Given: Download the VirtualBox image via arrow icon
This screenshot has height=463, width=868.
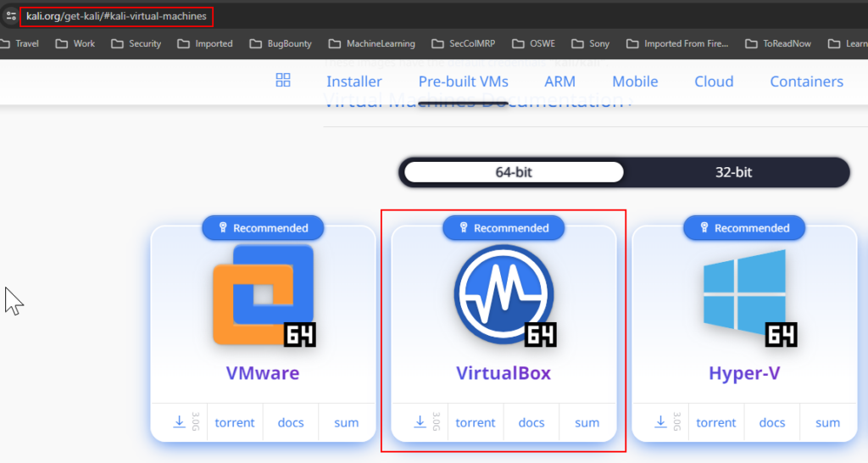Looking at the screenshot, I should 420,422.
